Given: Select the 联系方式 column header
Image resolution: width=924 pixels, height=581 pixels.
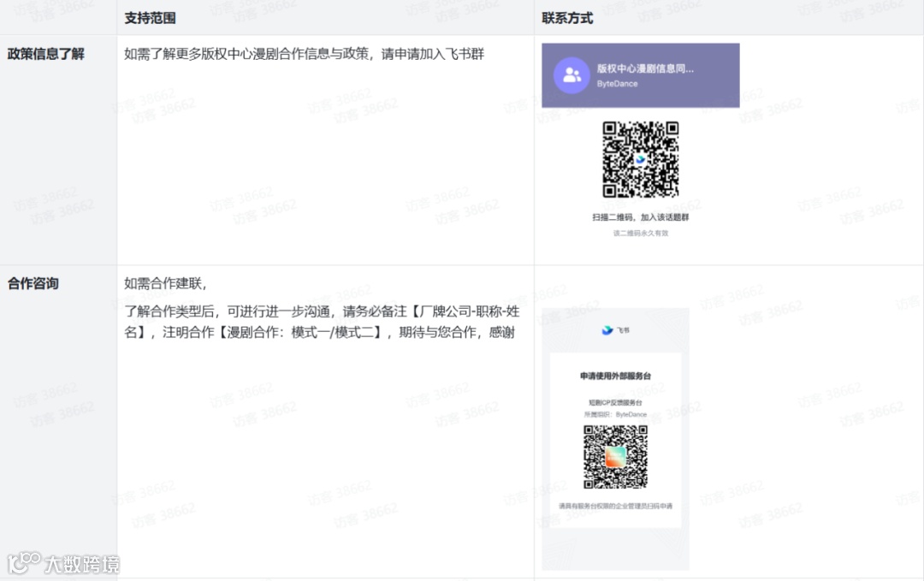Looking at the screenshot, I should [x=566, y=16].
